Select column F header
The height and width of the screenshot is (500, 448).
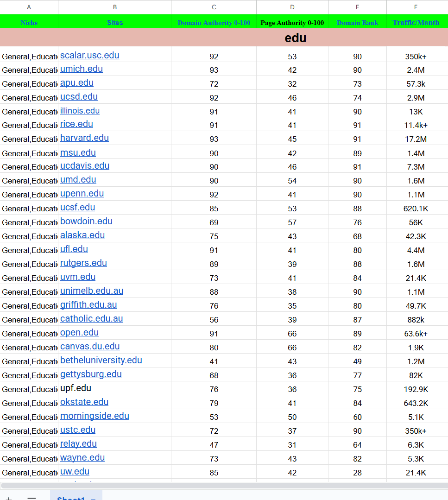click(x=416, y=7)
